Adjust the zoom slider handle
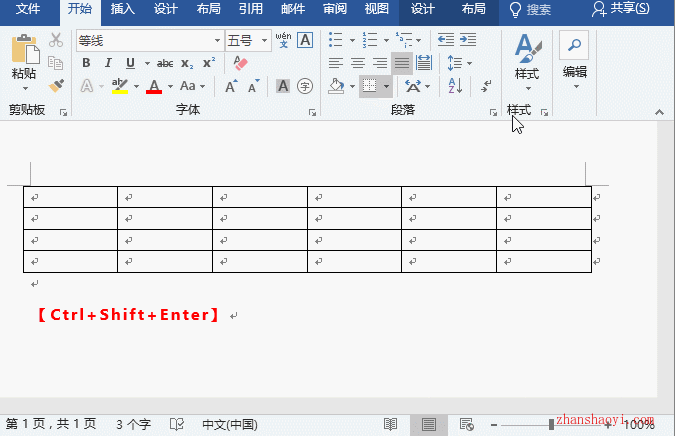The width and height of the screenshot is (675, 436). (x=551, y=425)
